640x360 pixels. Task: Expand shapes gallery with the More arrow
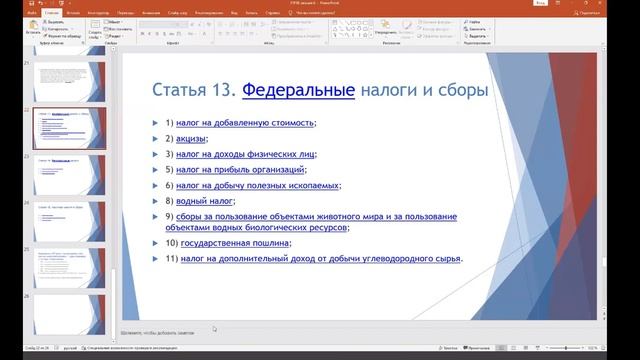click(x=371, y=36)
